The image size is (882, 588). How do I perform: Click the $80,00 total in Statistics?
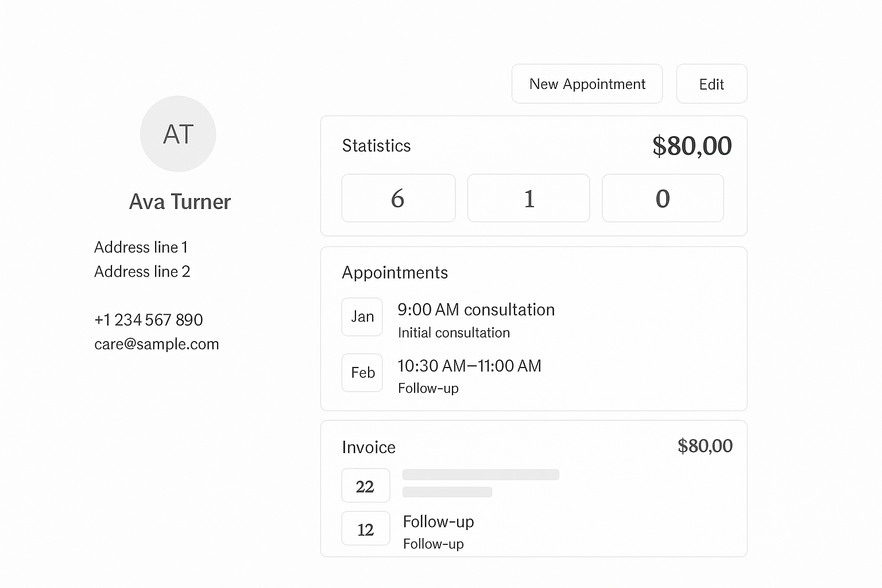click(692, 145)
